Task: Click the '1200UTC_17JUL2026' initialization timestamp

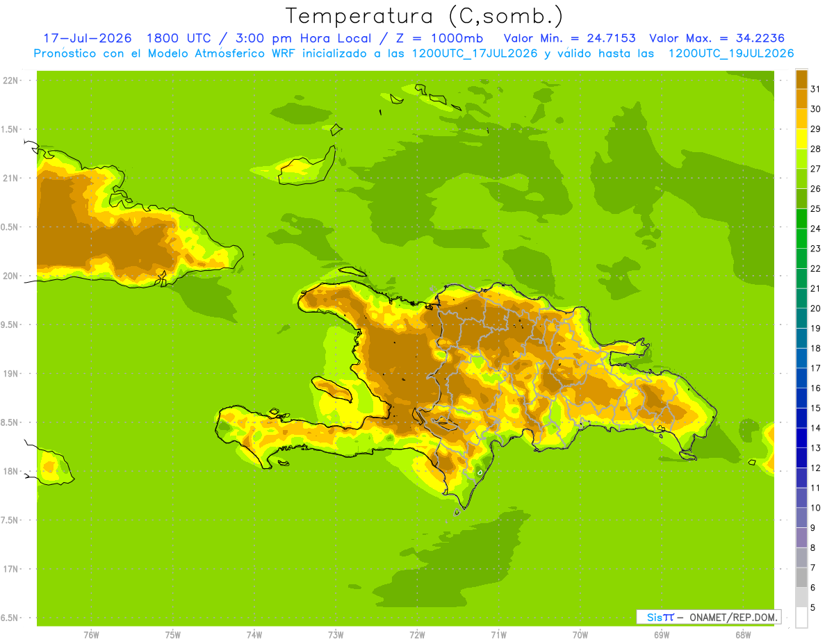Action: point(475,53)
